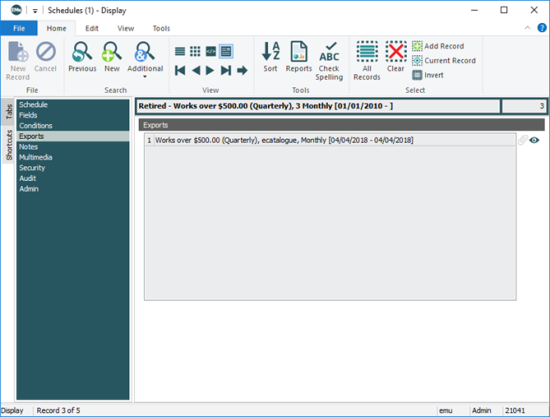Image resolution: width=550 pixels, height=417 pixels.
Task: Jump to the last record
Action: tap(226, 70)
